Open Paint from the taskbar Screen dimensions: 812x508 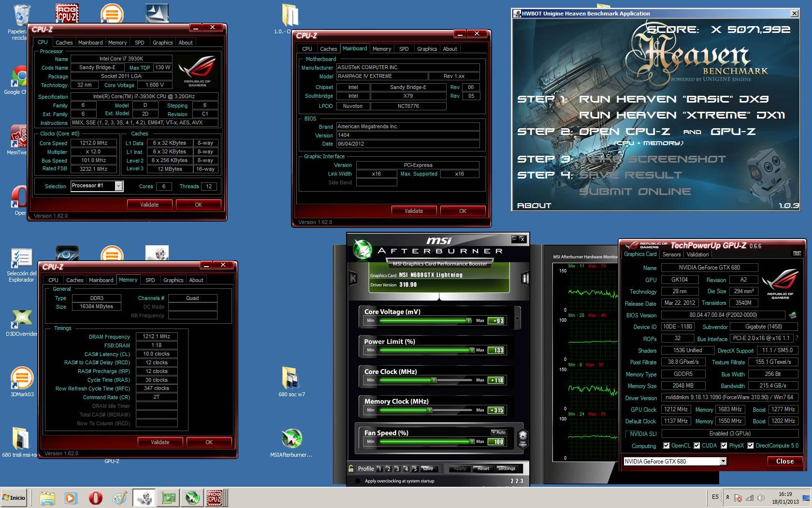(x=119, y=497)
